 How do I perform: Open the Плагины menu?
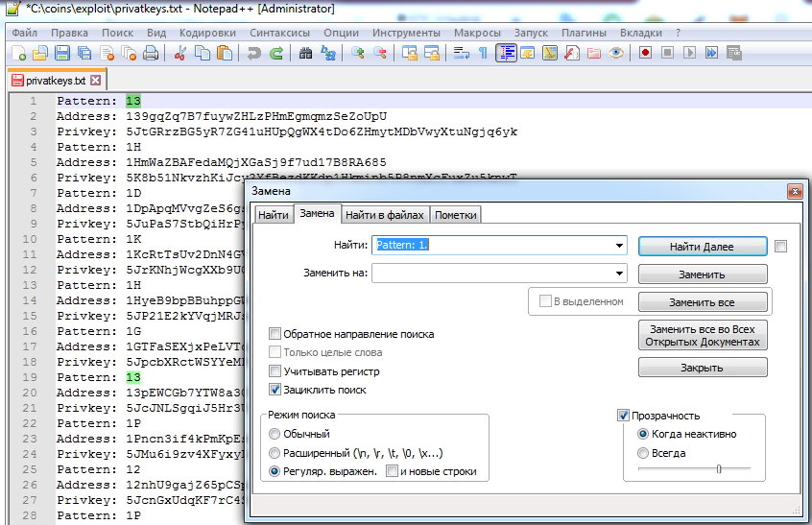coord(584,33)
